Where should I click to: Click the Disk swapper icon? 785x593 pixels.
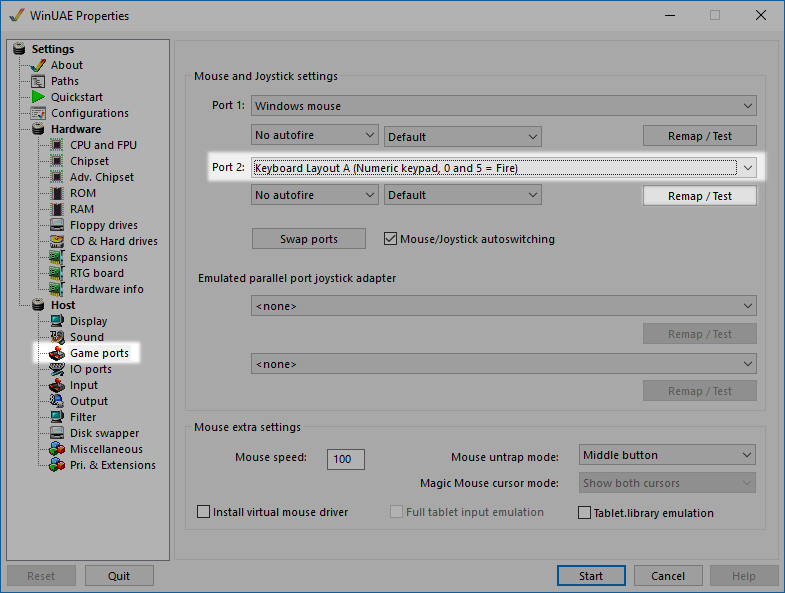[x=57, y=433]
